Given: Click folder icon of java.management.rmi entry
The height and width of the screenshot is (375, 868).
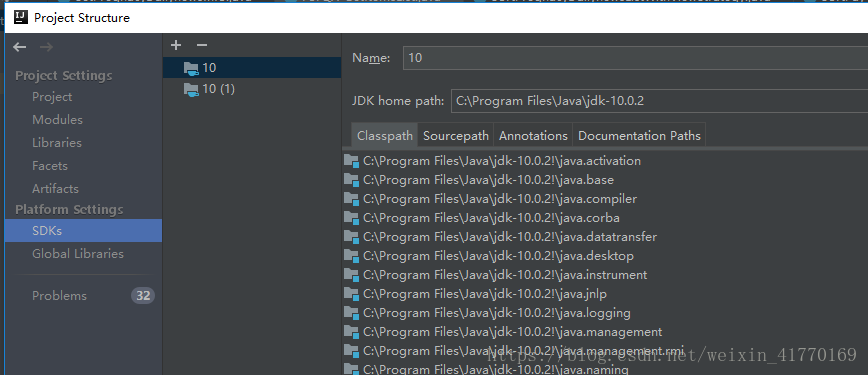Looking at the screenshot, I should coord(351,351).
